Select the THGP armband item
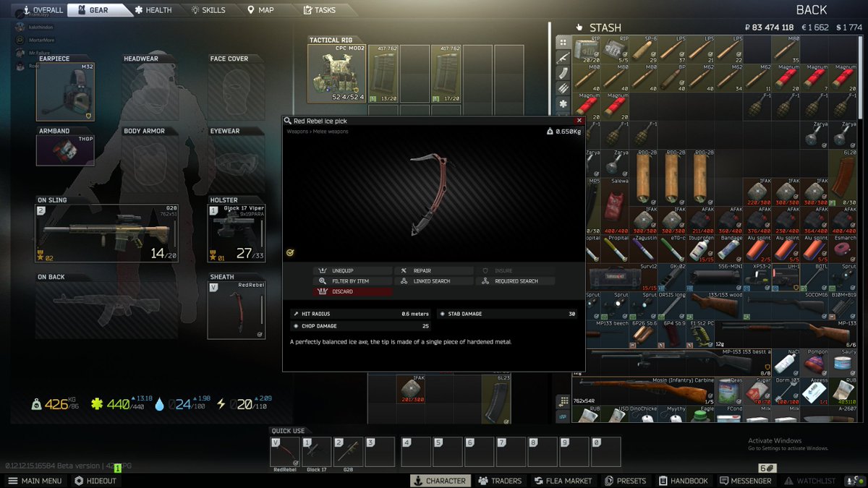 point(65,150)
